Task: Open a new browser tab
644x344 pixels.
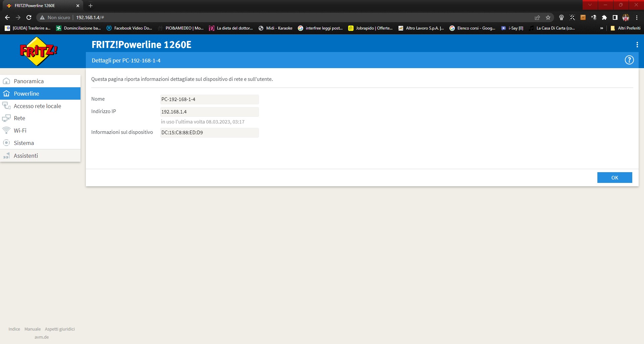Action: click(x=91, y=6)
